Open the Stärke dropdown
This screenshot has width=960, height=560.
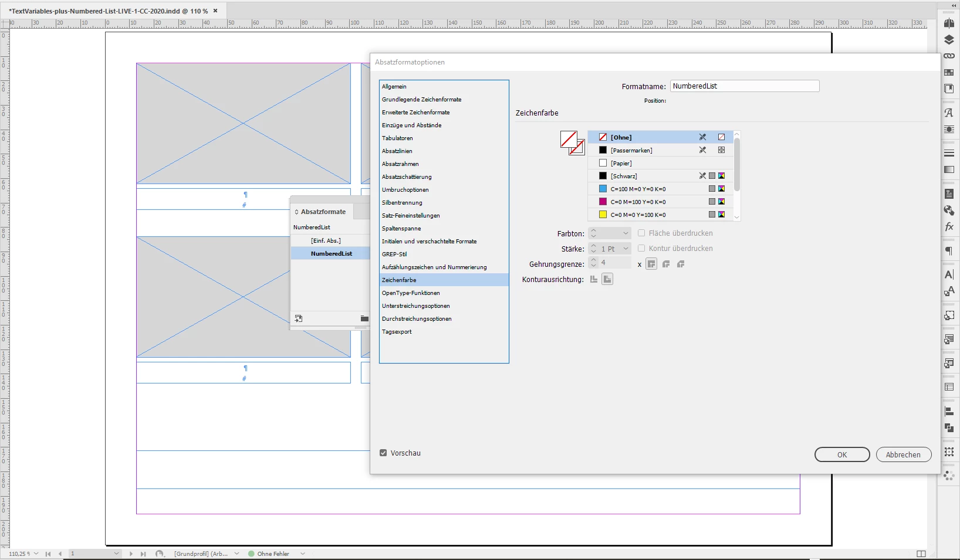626,249
